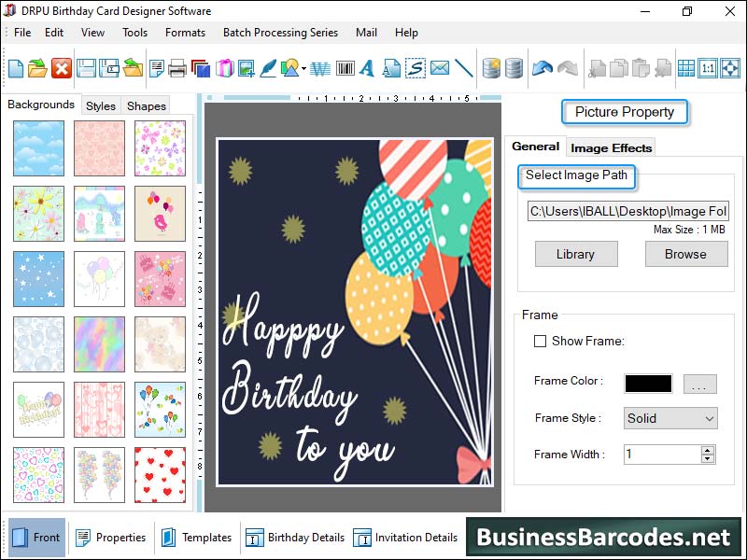Select the Line drawing tool
The image size is (747, 560).
463,68
